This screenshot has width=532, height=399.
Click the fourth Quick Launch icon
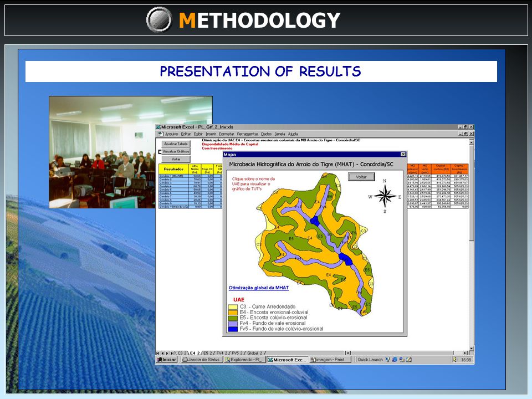[409, 360]
